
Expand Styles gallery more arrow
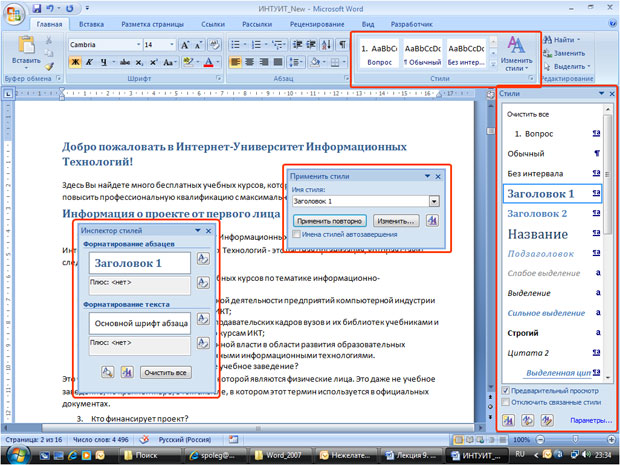(x=493, y=64)
